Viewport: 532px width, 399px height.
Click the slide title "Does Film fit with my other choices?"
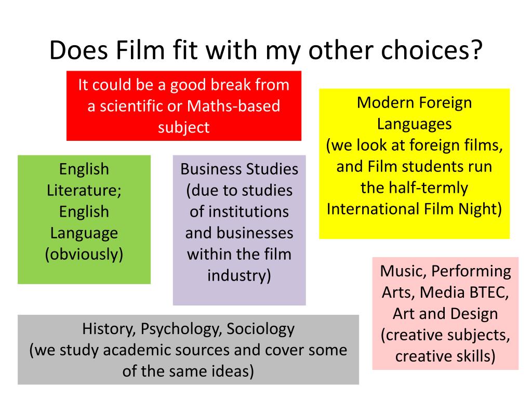click(x=265, y=51)
